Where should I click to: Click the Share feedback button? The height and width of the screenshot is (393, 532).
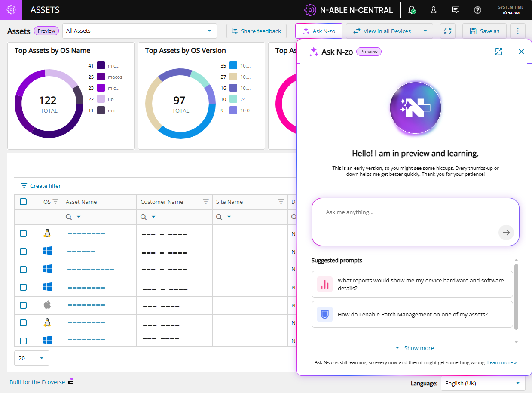click(x=257, y=31)
